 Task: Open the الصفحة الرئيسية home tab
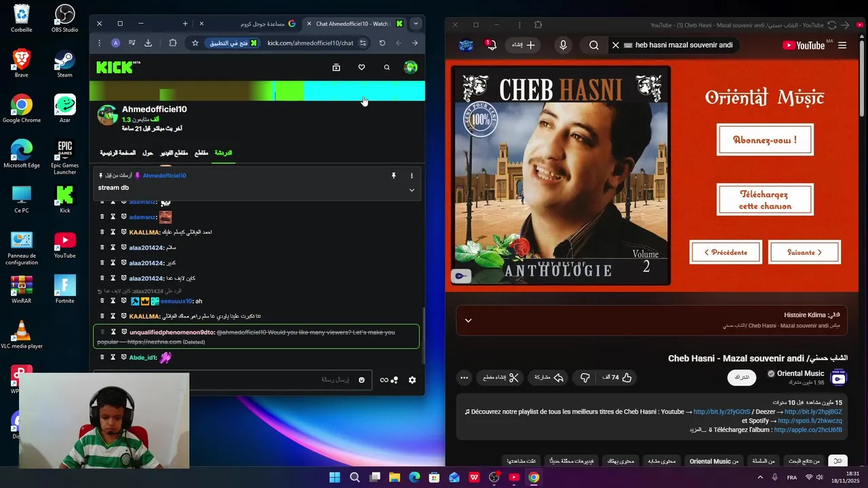[118, 153]
